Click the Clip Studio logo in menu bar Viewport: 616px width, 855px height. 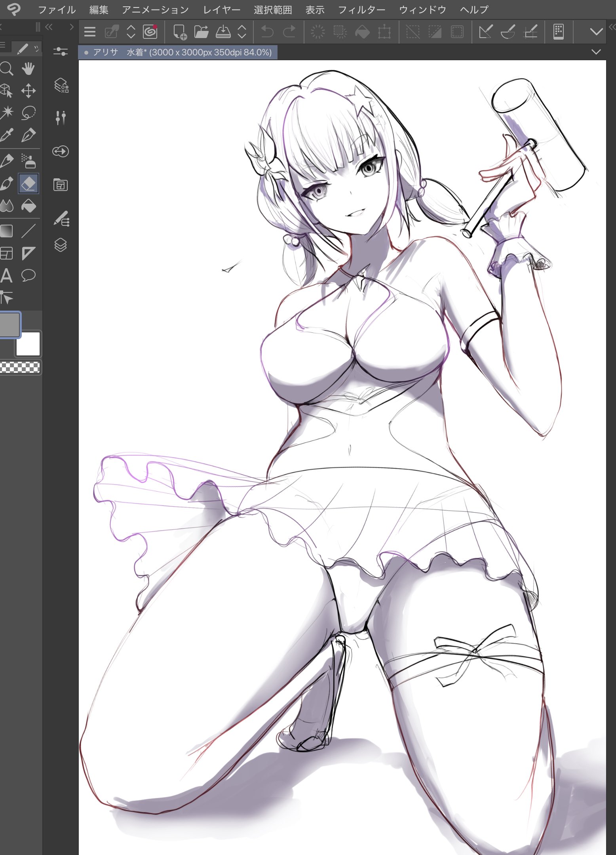tap(13, 9)
